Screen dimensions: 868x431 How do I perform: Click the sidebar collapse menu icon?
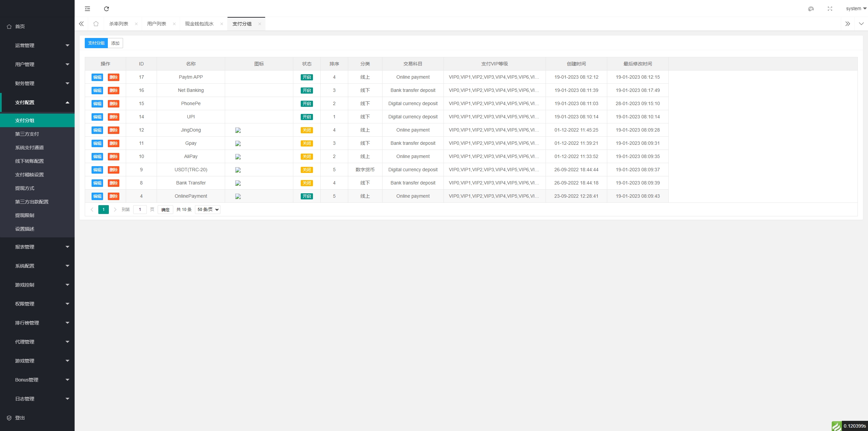tap(87, 9)
